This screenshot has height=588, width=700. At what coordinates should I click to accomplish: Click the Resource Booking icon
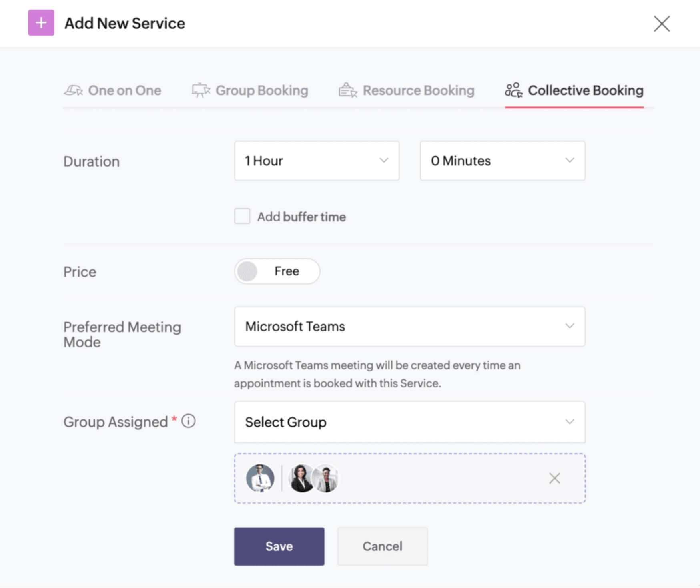pos(347,90)
